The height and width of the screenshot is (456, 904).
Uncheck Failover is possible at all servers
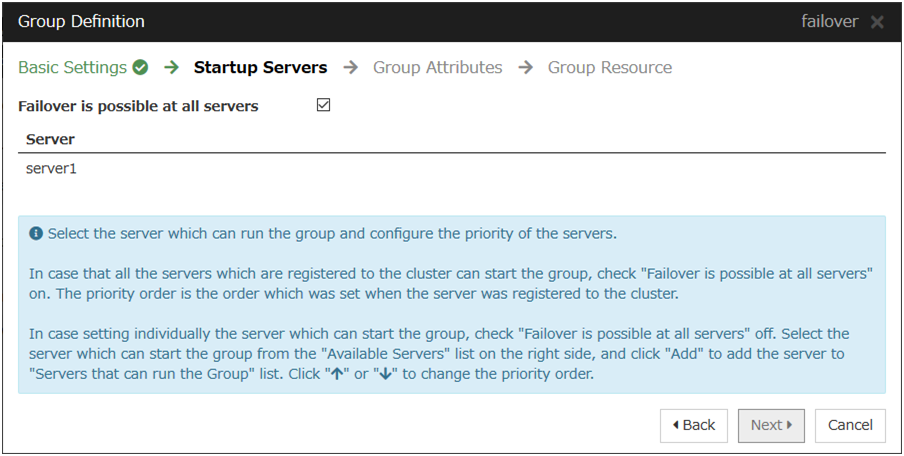click(323, 105)
